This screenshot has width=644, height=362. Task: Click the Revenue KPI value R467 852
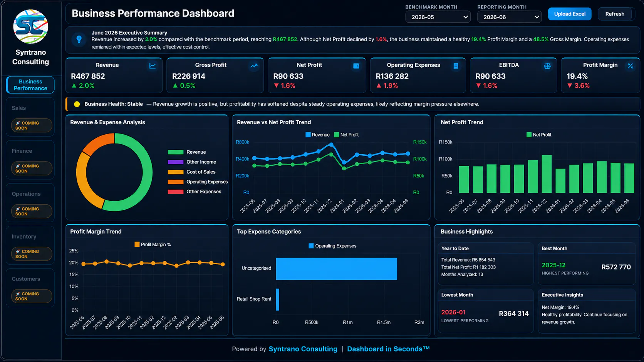click(88, 76)
